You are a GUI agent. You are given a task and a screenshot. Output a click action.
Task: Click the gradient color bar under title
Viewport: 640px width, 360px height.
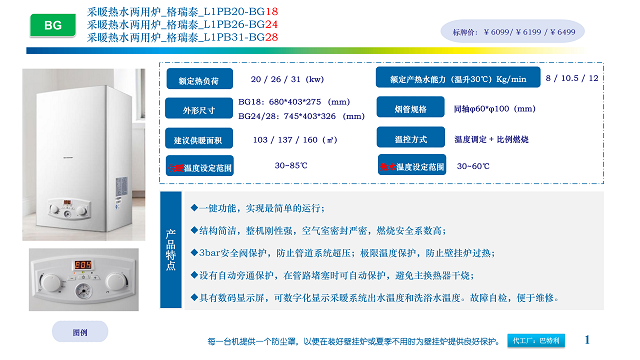[306, 51]
